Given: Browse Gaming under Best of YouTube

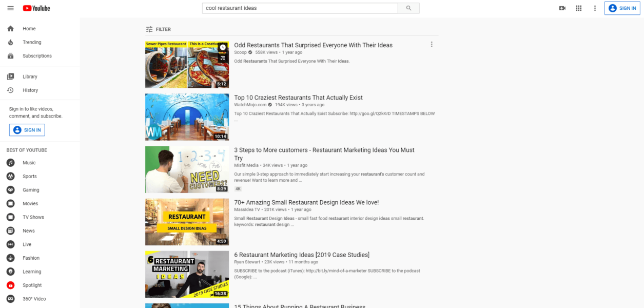Looking at the screenshot, I should pyautogui.click(x=31, y=190).
